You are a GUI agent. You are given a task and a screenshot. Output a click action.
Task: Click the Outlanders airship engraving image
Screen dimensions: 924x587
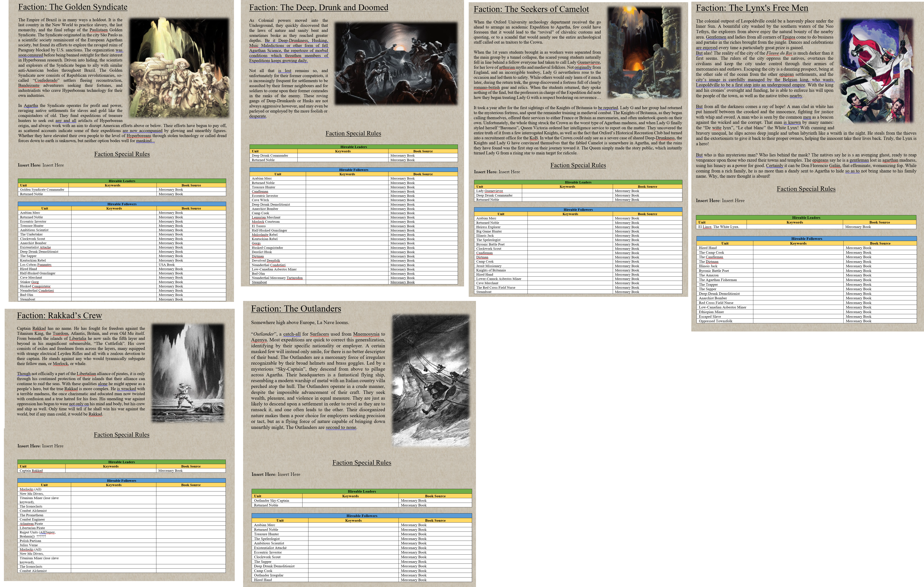[431, 380]
